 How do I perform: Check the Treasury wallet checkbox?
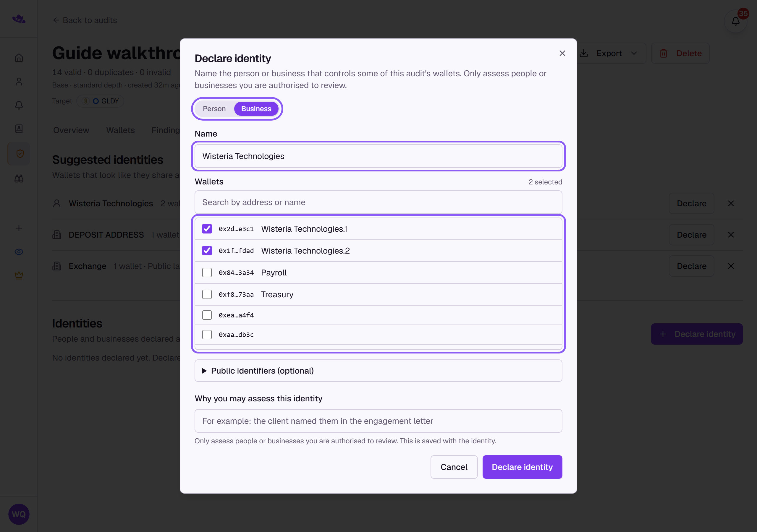(207, 294)
